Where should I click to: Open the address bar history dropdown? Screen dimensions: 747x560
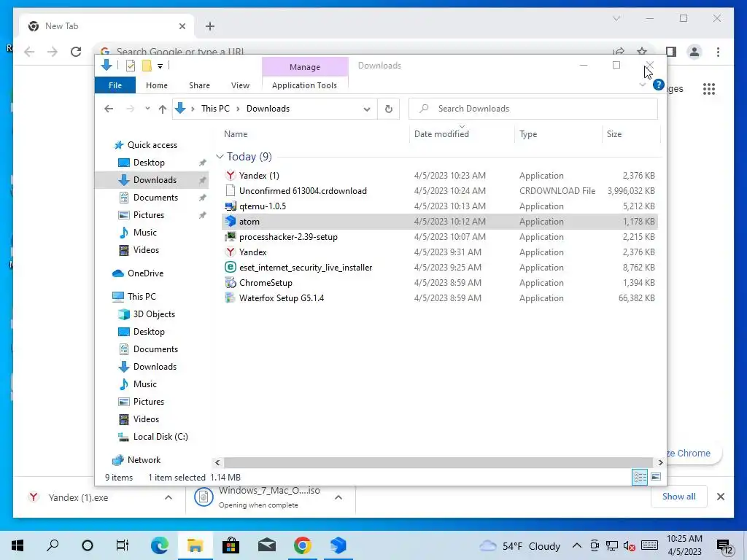(367, 109)
